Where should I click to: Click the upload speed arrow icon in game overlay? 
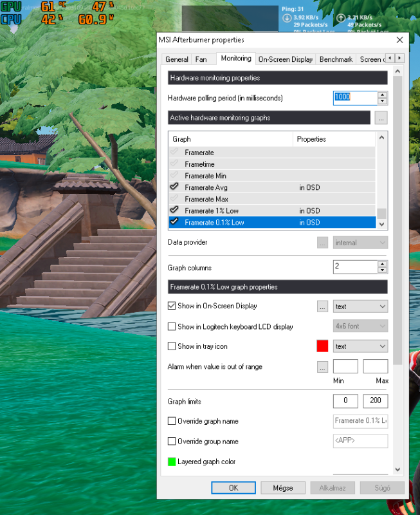pyautogui.click(x=341, y=18)
